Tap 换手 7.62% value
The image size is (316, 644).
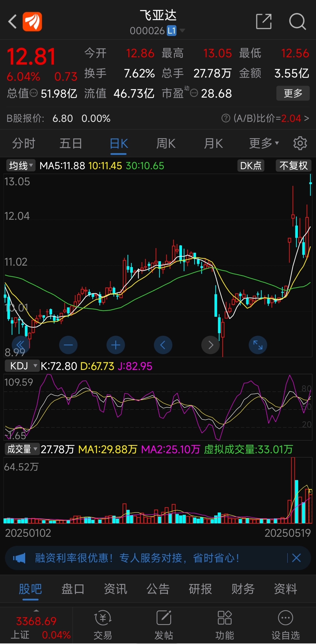pyautogui.click(x=139, y=73)
